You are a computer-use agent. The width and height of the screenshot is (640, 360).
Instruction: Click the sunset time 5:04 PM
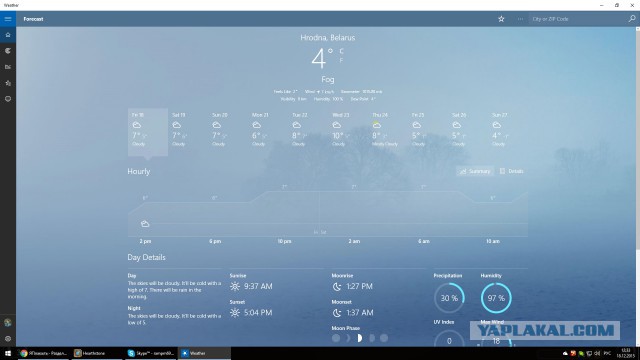point(258,313)
